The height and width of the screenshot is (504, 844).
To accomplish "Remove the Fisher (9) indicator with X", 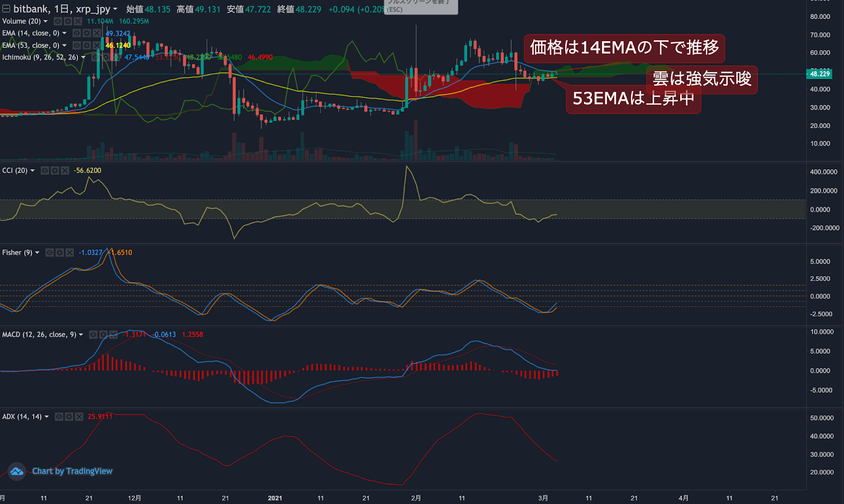I will (70, 253).
